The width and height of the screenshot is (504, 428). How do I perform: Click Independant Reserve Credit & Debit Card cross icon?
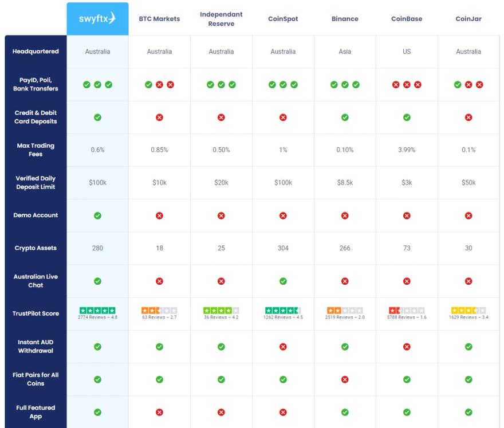(221, 117)
